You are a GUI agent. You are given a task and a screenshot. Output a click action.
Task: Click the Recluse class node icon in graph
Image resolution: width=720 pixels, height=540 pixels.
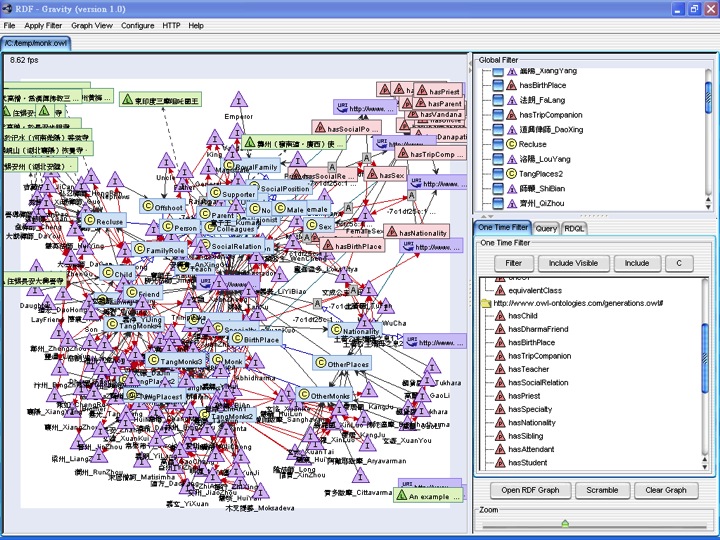(x=90, y=220)
